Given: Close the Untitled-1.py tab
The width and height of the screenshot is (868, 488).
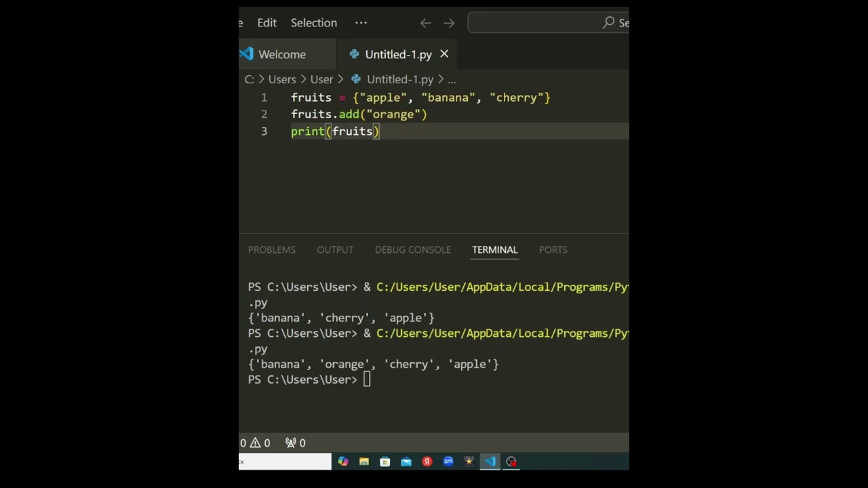Looking at the screenshot, I should point(444,54).
